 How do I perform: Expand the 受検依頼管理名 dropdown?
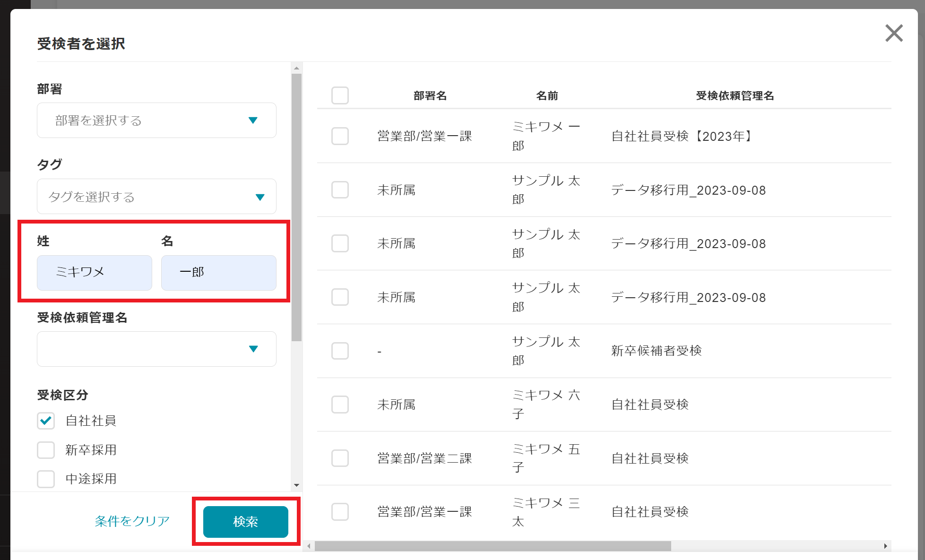156,349
